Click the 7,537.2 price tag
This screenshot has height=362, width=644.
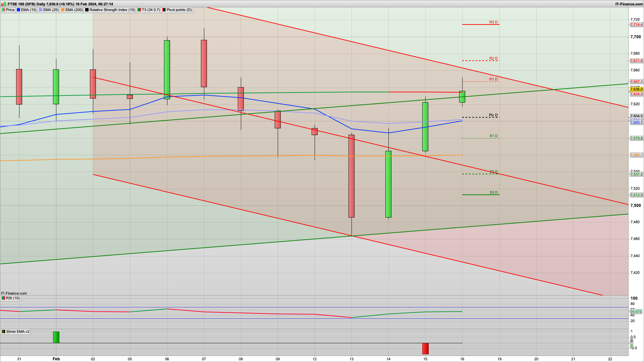click(x=636, y=174)
